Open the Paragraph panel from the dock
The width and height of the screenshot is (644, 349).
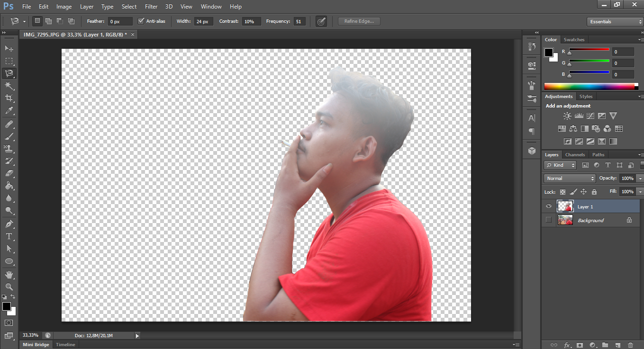pyautogui.click(x=532, y=131)
